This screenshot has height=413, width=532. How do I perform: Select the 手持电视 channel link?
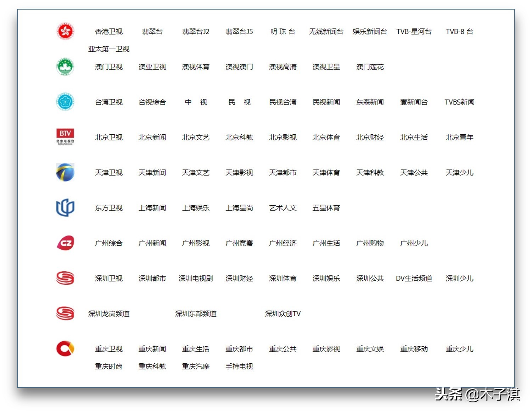(x=239, y=366)
